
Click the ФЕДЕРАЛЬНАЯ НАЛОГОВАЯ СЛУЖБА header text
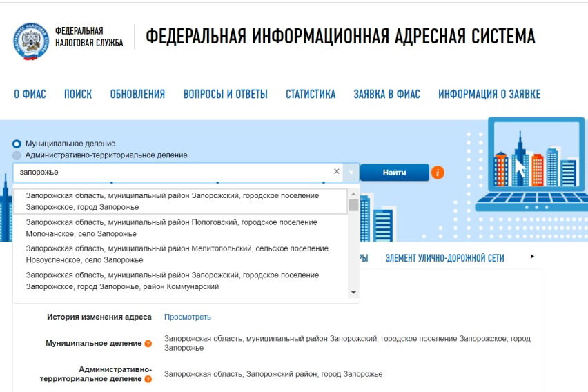click(x=89, y=37)
